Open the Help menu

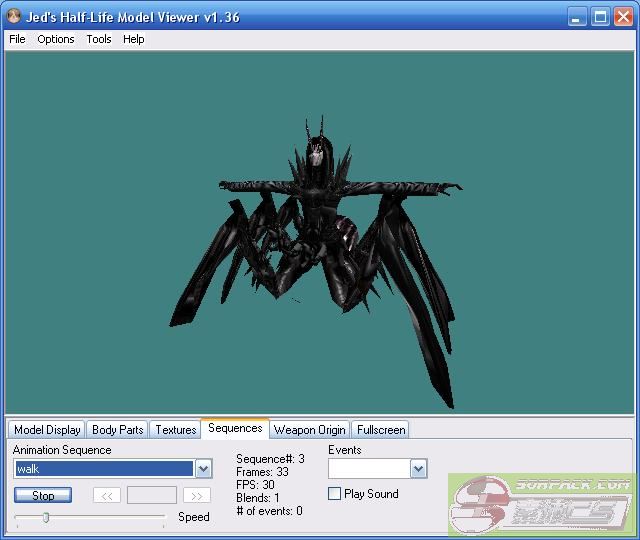(x=133, y=39)
